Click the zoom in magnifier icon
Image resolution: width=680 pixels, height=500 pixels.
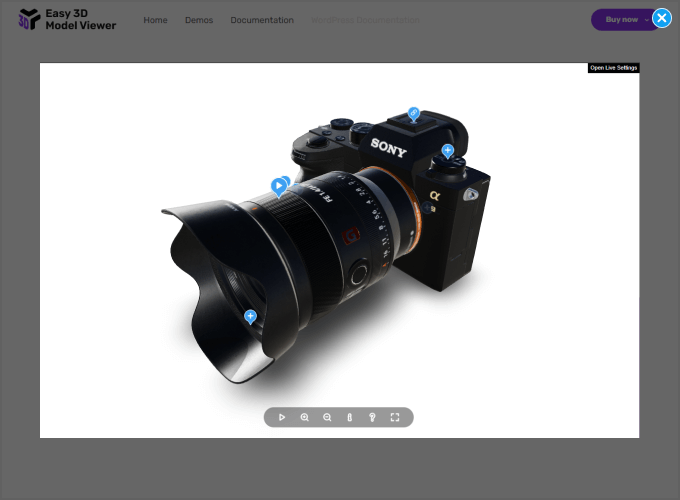304,417
